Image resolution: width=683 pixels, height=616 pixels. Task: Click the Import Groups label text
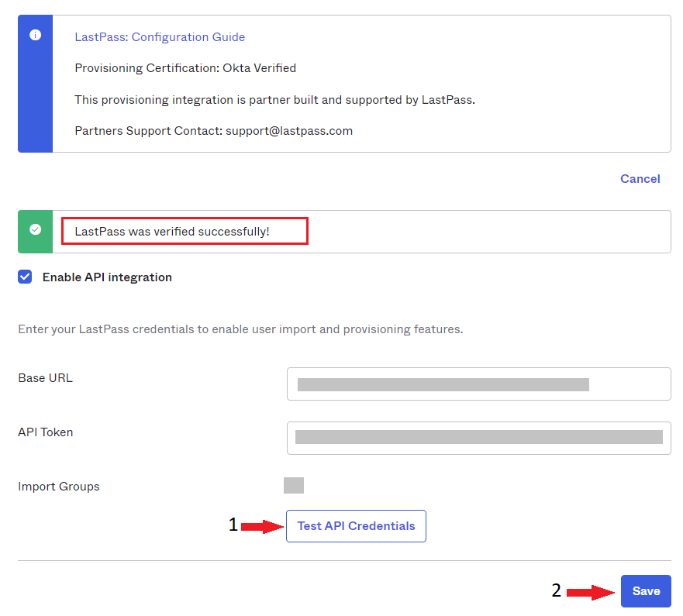coord(58,486)
